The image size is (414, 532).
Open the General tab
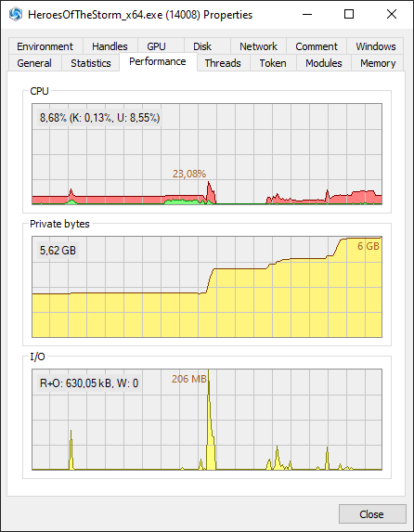[x=34, y=63]
